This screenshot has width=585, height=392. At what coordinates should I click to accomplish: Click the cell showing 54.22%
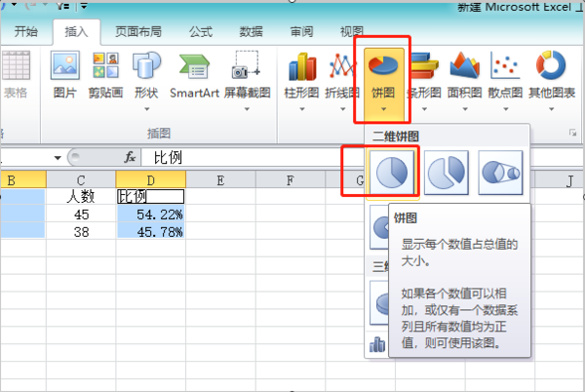[151, 215]
